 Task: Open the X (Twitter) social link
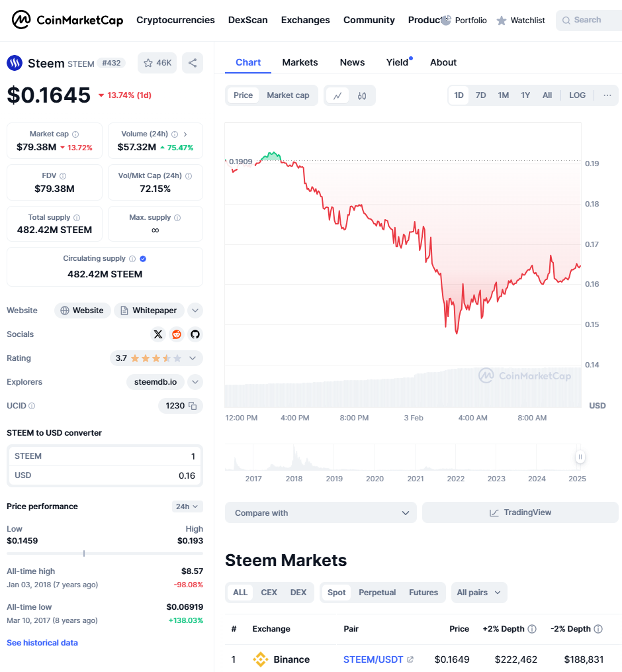pyautogui.click(x=157, y=334)
